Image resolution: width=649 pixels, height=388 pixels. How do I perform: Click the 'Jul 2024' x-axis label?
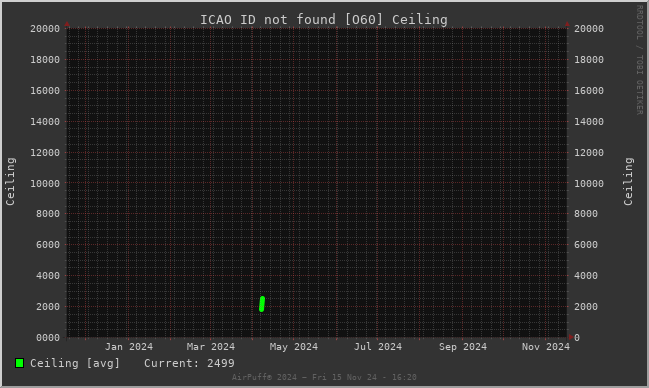coord(378,347)
